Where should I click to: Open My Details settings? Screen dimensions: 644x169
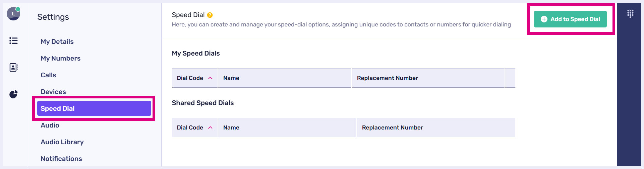coord(57,41)
